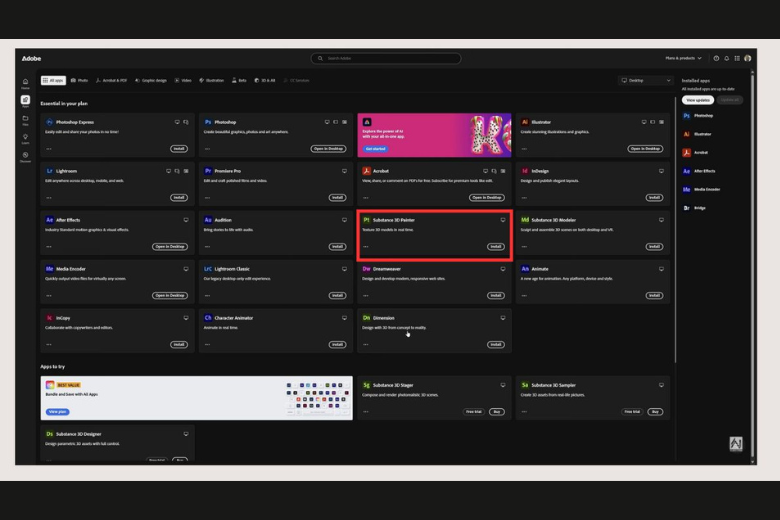This screenshot has width=780, height=520.
Task: Select the Apps icon in left sidebar
Action: (25, 100)
